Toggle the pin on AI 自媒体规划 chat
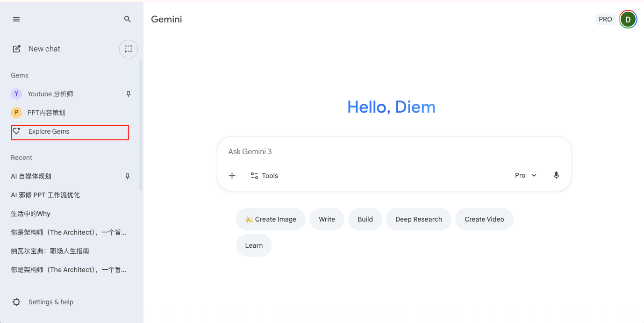Viewport: 644px width, 323px height. [128, 176]
